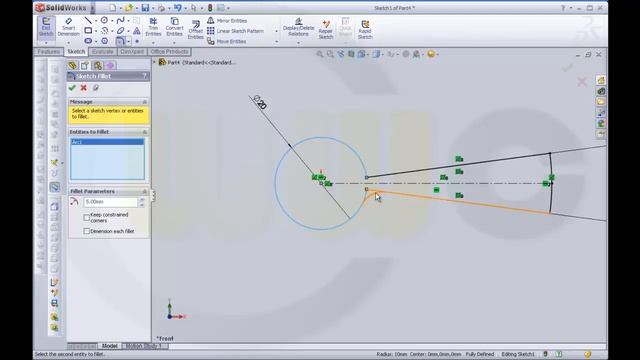Select the Line sketch tool
The image size is (640, 360).
click(88, 20)
